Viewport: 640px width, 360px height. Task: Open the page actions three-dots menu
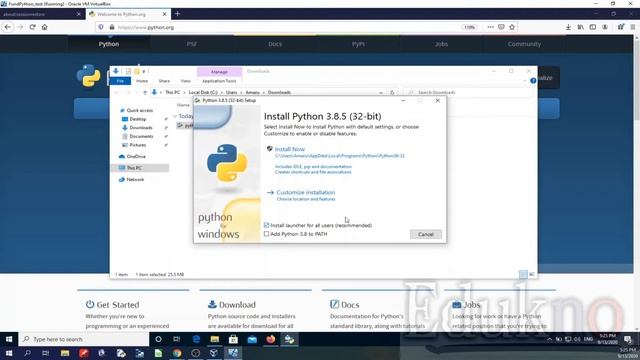click(490, 27)
